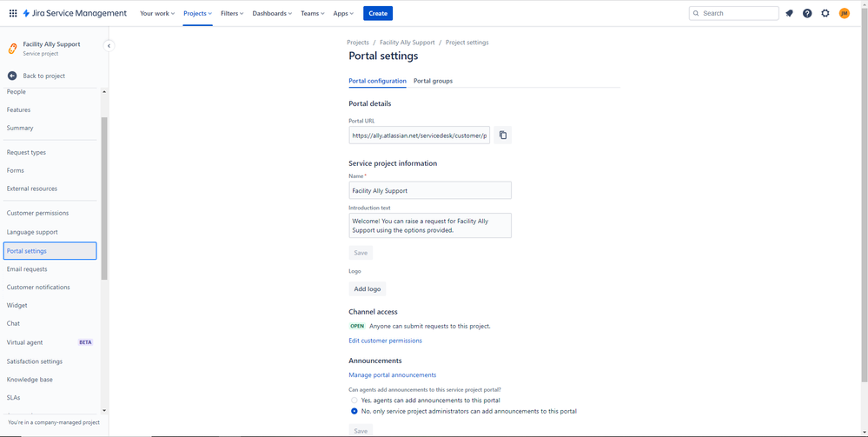Image resolution: width=868 pixels, height=437 pixels.
Task: Expand the Apps dropdown
Action: tap(343, 13)
